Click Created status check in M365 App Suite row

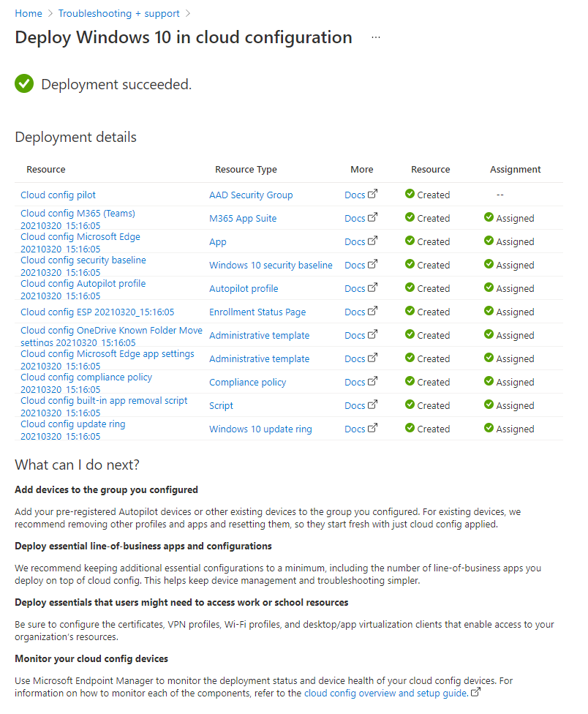tap(410, 217)
